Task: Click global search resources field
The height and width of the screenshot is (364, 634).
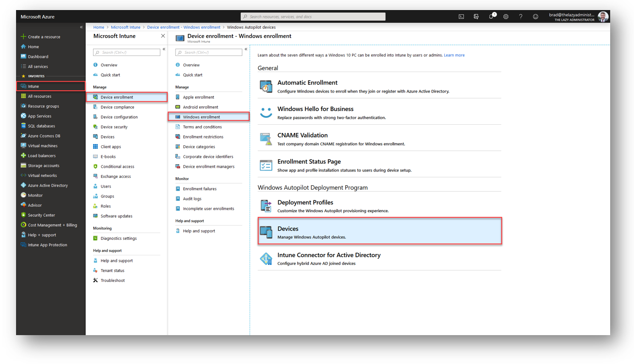Action: click(x=313, y=17)
